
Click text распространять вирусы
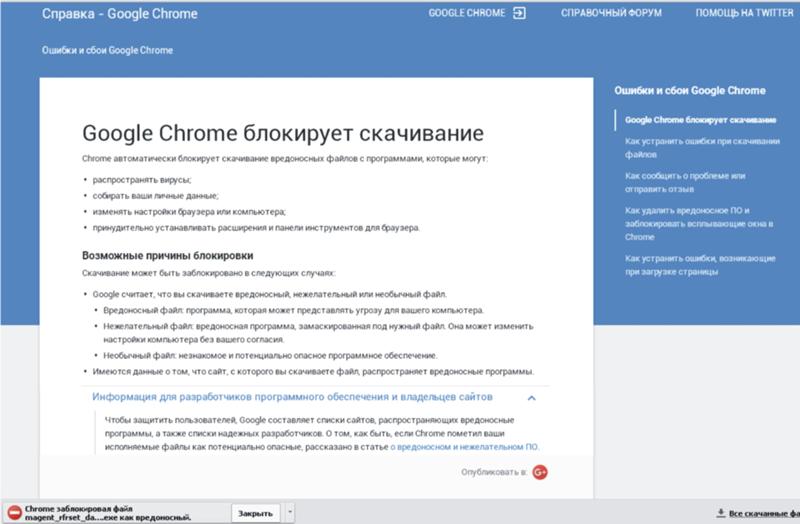click(x=142, y=180)
